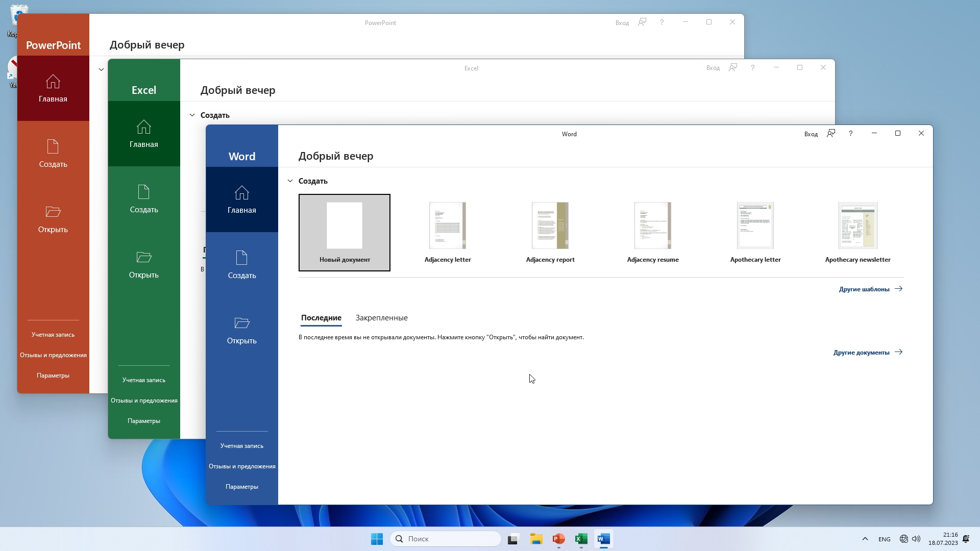Select the Последние tab
Screen dimensions: 980x551
(321, 318)
